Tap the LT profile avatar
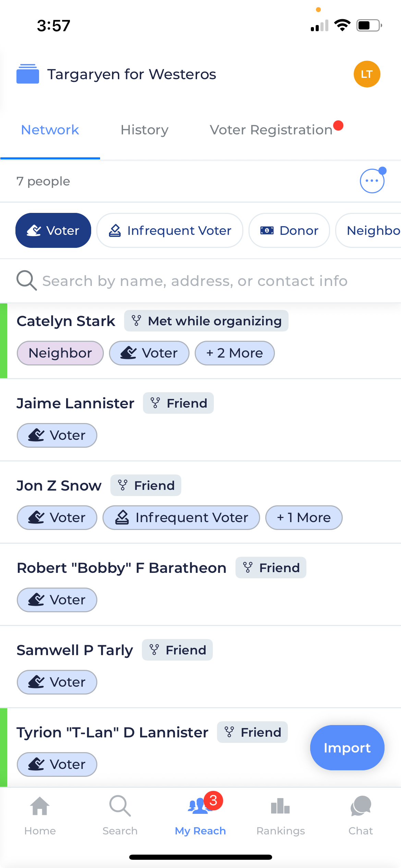 (x=367, y=74)
